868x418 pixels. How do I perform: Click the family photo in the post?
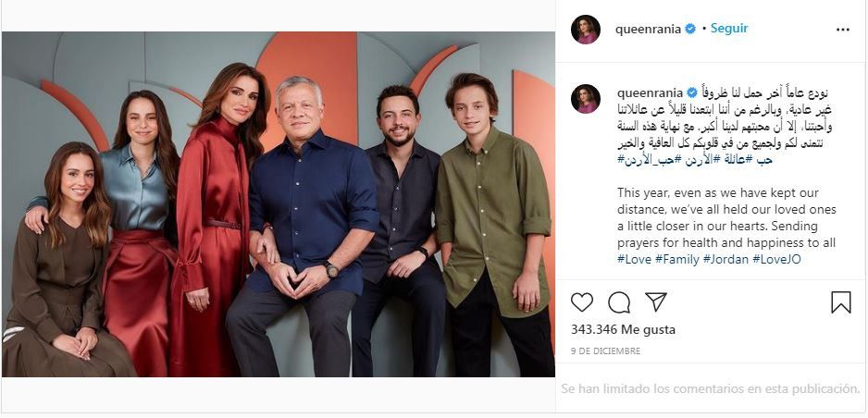pyautogui.click(x=278, y=204)
